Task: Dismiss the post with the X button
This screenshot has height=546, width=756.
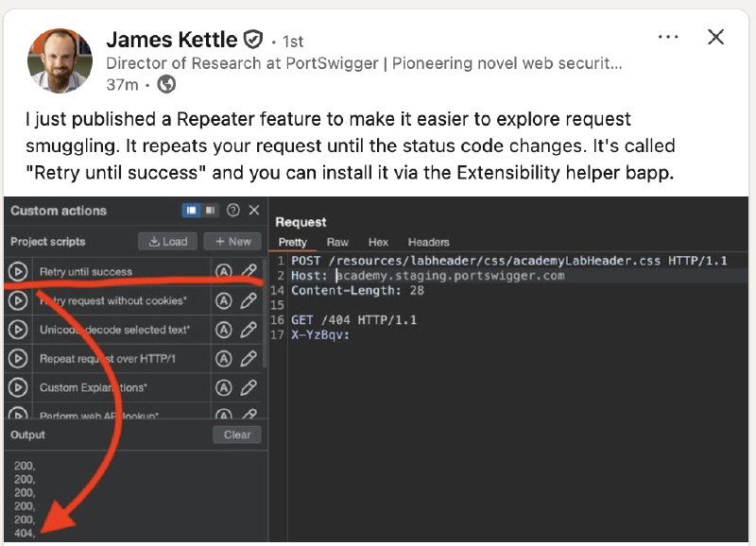Action: point(716,37)
